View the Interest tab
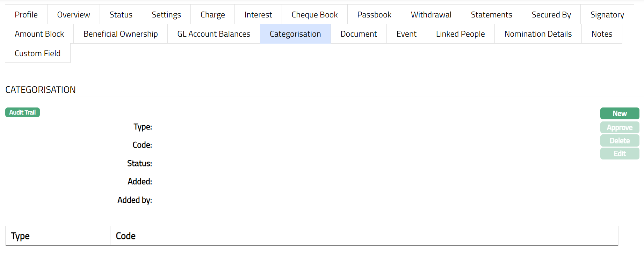The height and width of the screenshot is (253, 644). pyautogui.click(x=258, y=15)
